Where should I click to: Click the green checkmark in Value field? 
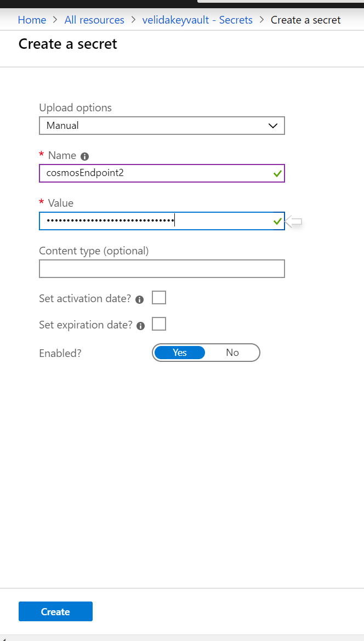[277, 221]
